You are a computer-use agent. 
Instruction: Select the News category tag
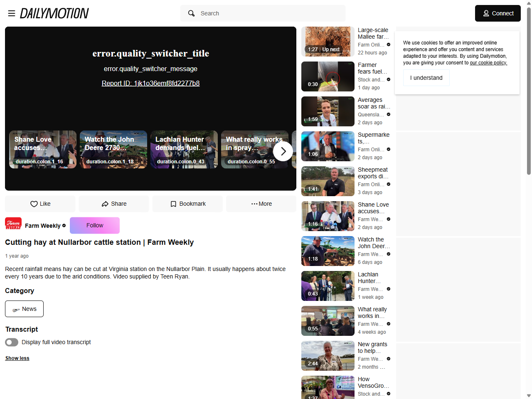click(24, 309)
